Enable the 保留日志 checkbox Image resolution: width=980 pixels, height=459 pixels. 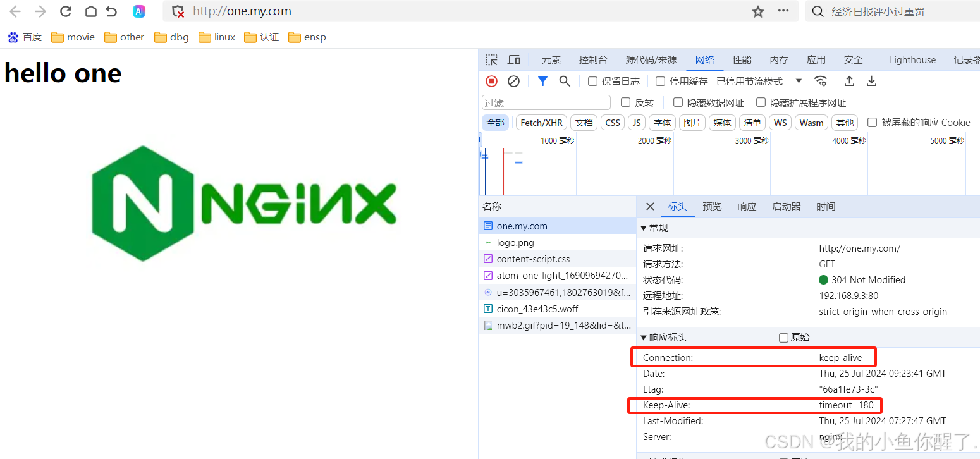[x=592, y=81]
